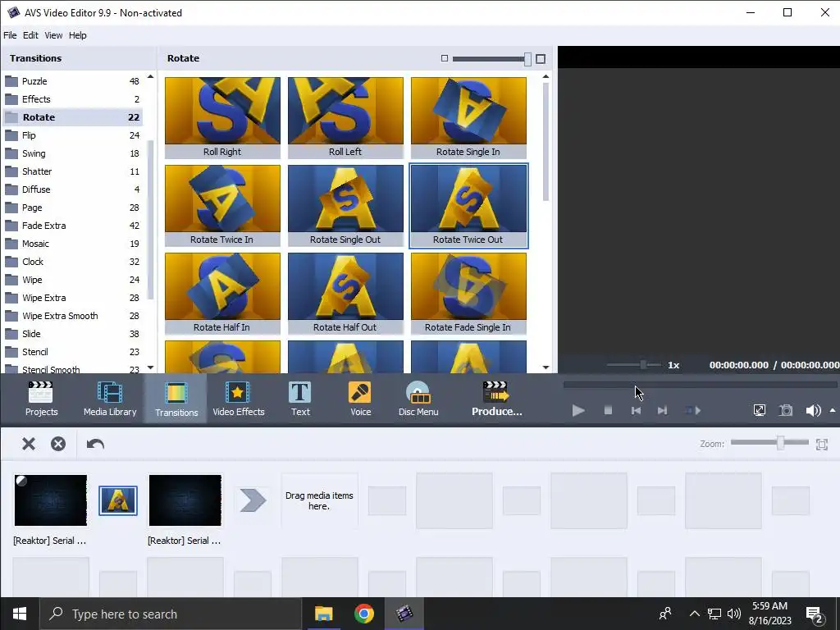
Task: Open the Voice recording tool
Action: (x=360, y=399)
